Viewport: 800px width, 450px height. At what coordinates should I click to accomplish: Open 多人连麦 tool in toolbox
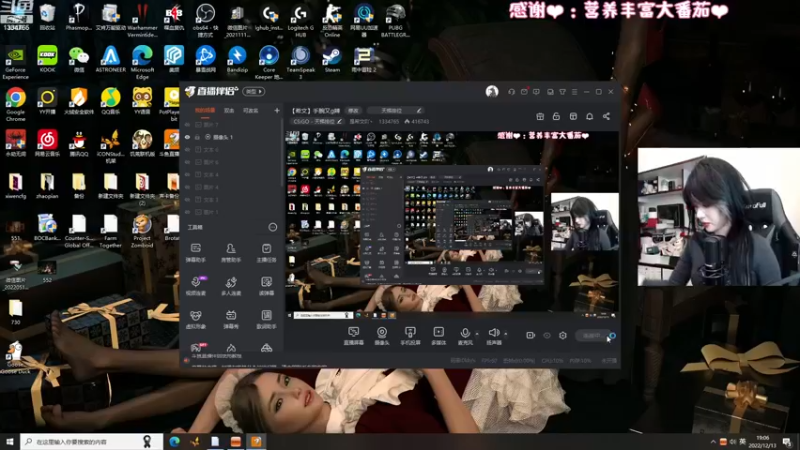coord(231,286)
